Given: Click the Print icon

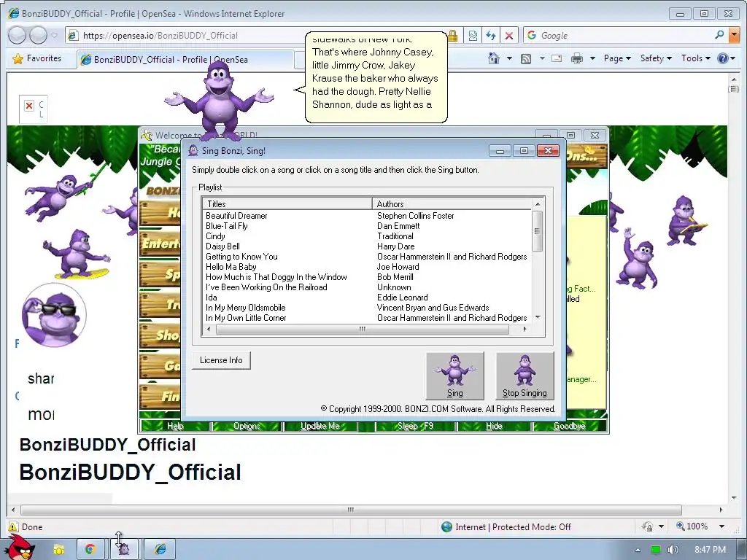Looking at the screenshot, I should pos(577,58).
